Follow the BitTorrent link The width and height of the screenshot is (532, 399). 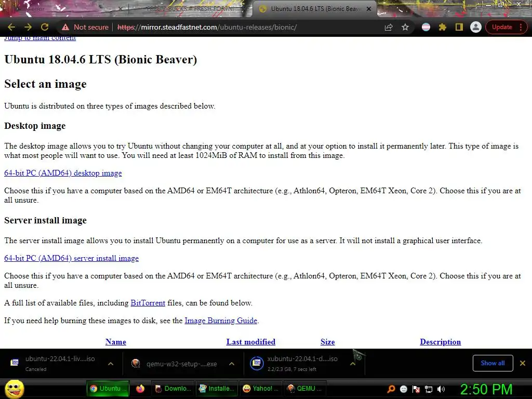(x=148, y=303)
